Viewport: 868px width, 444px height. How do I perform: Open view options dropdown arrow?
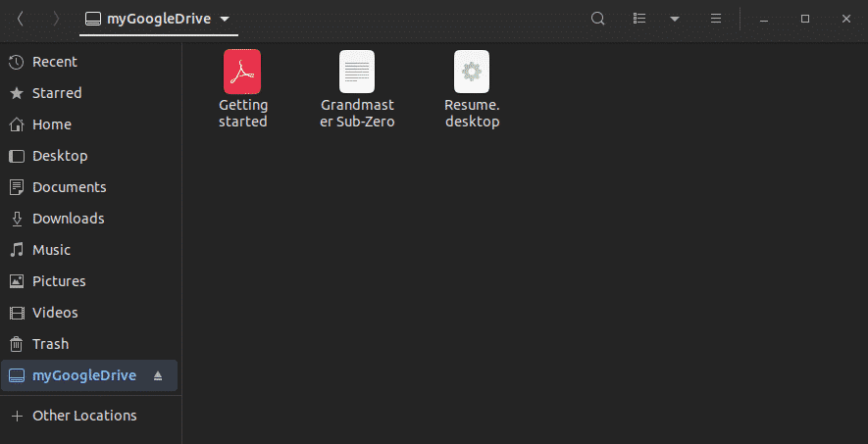[674, 19]
